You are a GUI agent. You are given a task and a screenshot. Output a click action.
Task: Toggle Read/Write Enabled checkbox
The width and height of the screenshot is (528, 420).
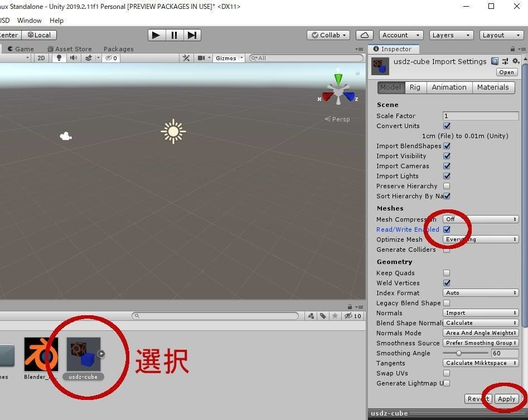pos(447,229)
